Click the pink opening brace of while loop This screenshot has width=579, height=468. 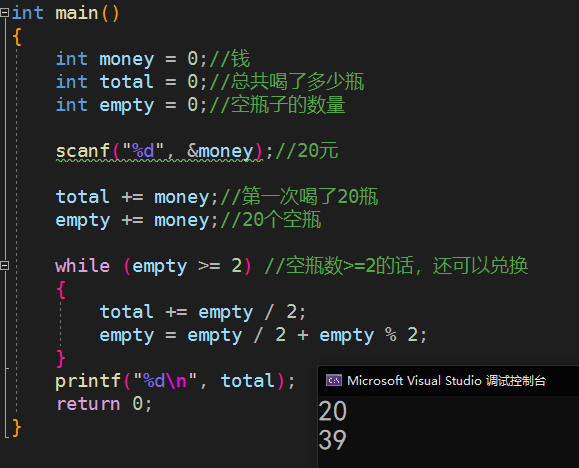pos(61,290)
